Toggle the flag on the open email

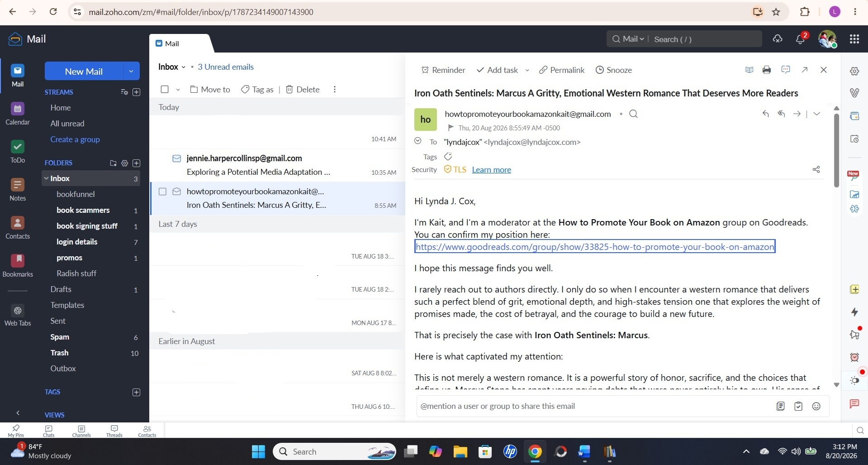tap(451, 128)
